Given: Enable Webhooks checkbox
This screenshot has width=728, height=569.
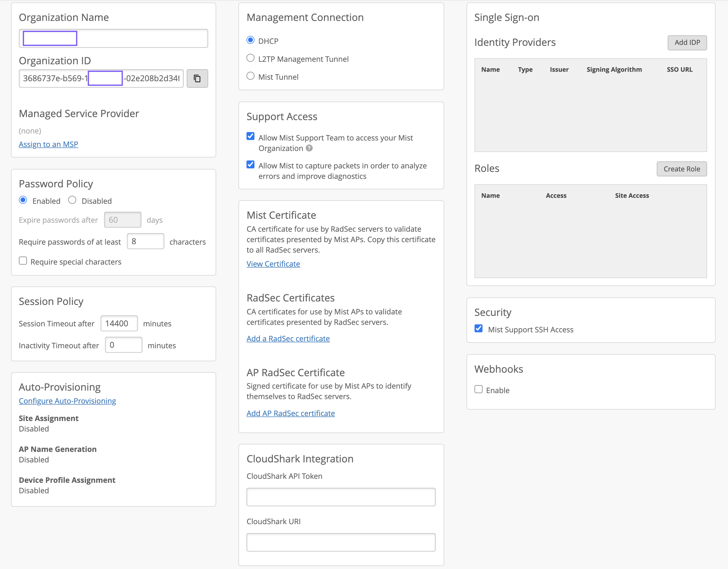Looking at the screenshot, I should coord(478,389).
